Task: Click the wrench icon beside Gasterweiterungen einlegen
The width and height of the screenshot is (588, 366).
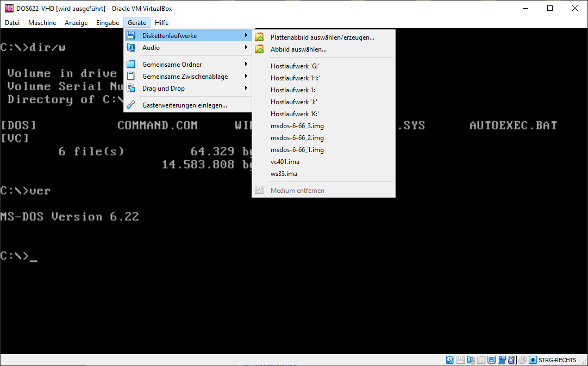Action: 130,105
